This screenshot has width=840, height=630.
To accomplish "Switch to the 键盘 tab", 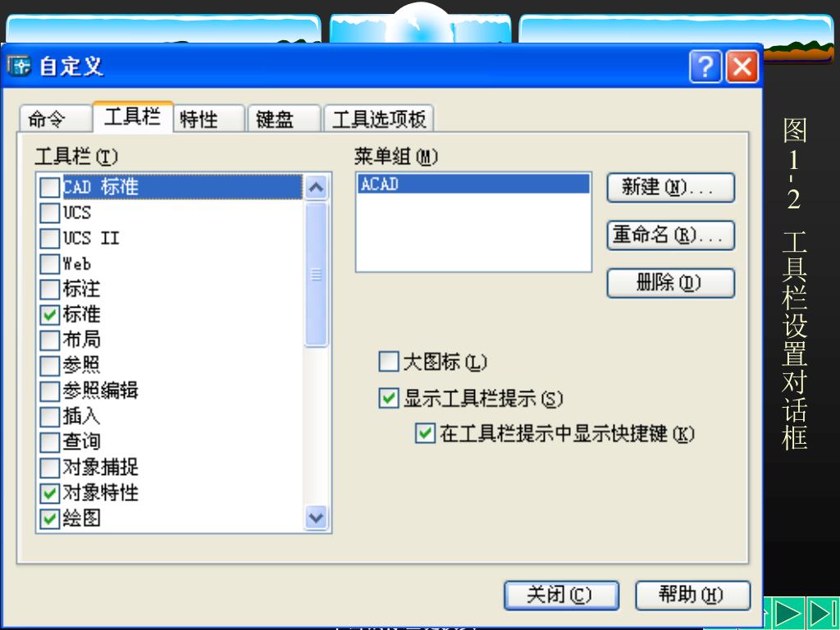I will point(283,118).
